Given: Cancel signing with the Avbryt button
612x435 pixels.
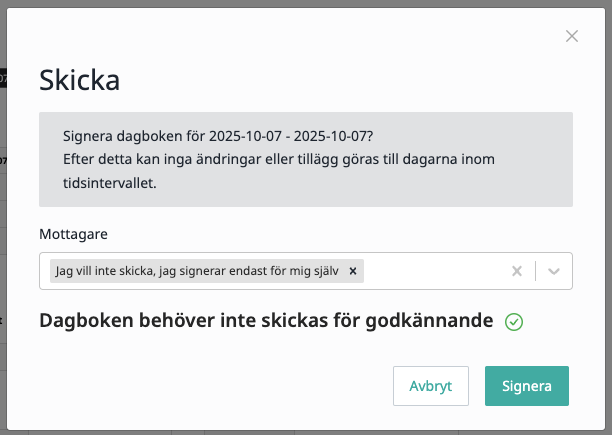Looking at the screenshot, I should 431,386.
